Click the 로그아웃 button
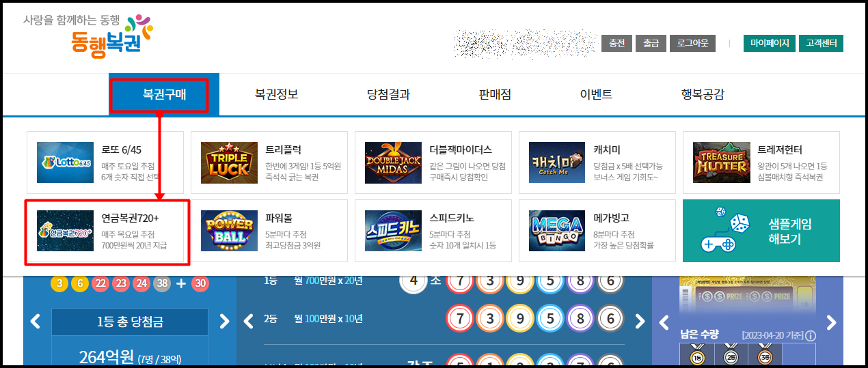Image resolution: width=868 pixels, height=368 pixels. (x=692, y=43)
